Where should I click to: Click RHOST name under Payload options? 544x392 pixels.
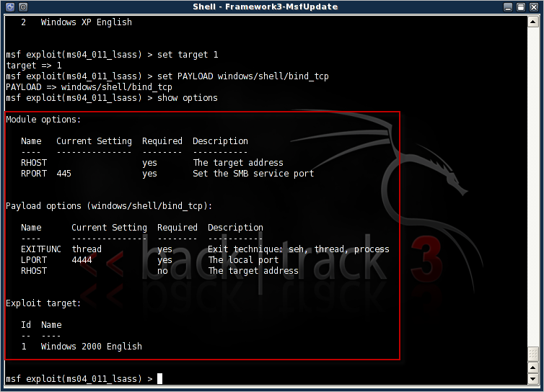click(34, 271)
